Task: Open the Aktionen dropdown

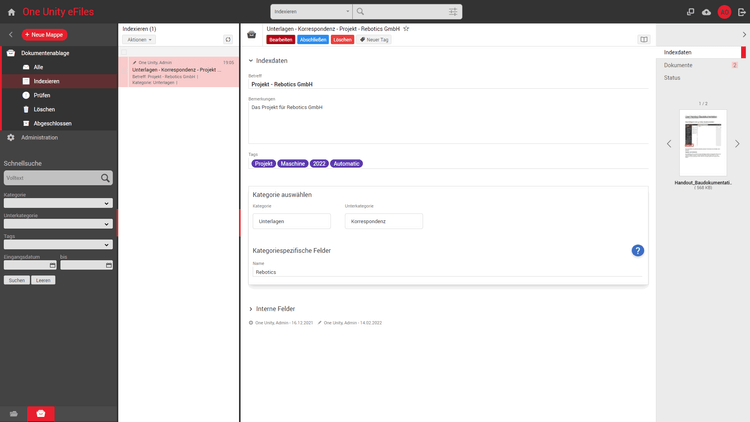Action: pyautogui.click(x=139, y=40)
